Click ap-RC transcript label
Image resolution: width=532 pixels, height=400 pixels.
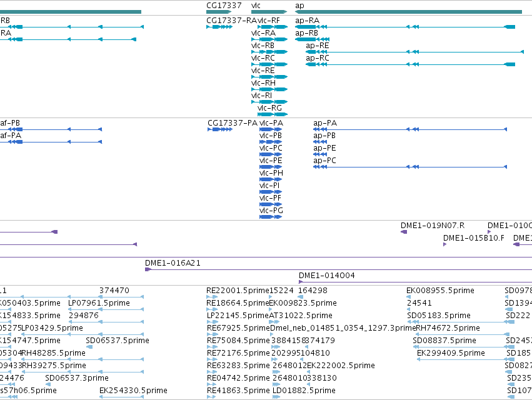[x=317, y=58]
